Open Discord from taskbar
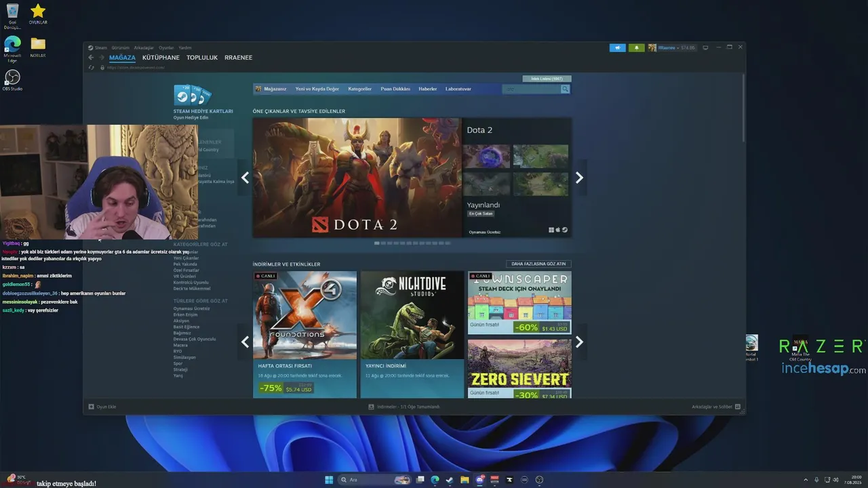868x488 pixels. pyautogui.click(x=480, y=480)
